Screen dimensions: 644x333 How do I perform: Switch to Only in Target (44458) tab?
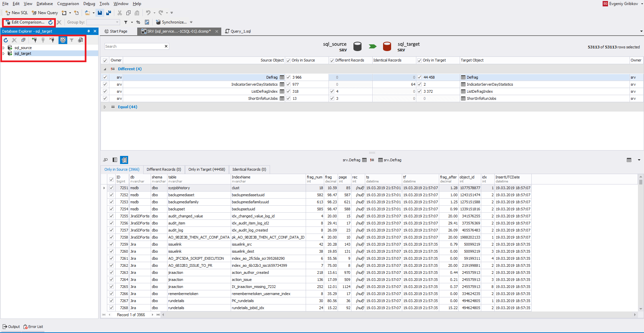(x=206, y=169)
